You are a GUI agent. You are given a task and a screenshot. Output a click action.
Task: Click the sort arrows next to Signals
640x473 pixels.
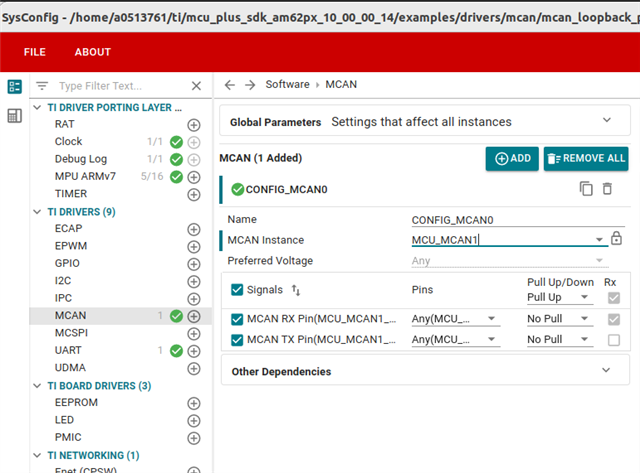(x=296, y=290)
